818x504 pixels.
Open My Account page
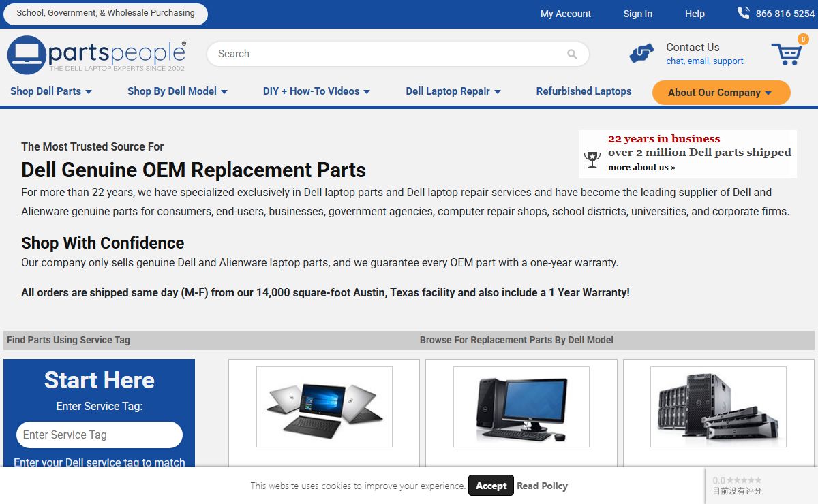coord(566,14)
